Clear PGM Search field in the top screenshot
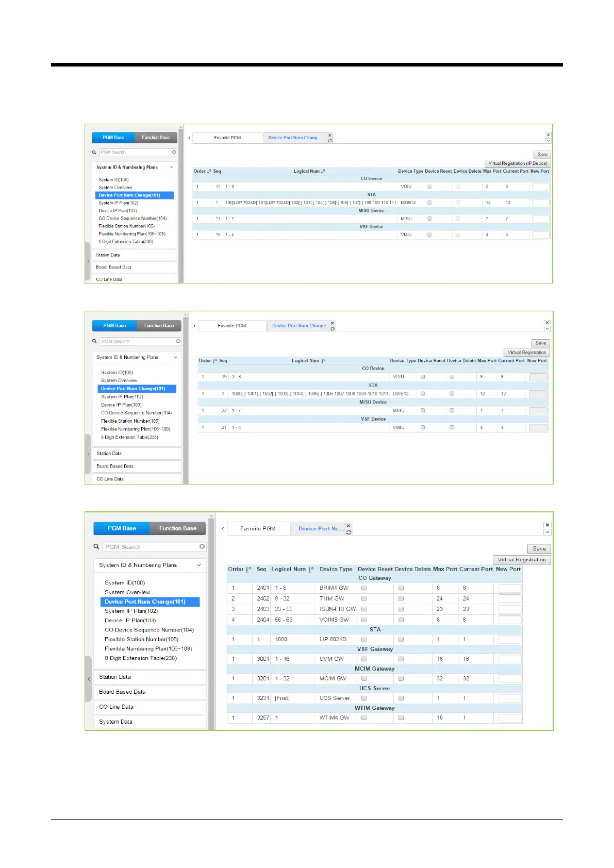The width and height of the screenshot is (614, 868). point(174,152)
